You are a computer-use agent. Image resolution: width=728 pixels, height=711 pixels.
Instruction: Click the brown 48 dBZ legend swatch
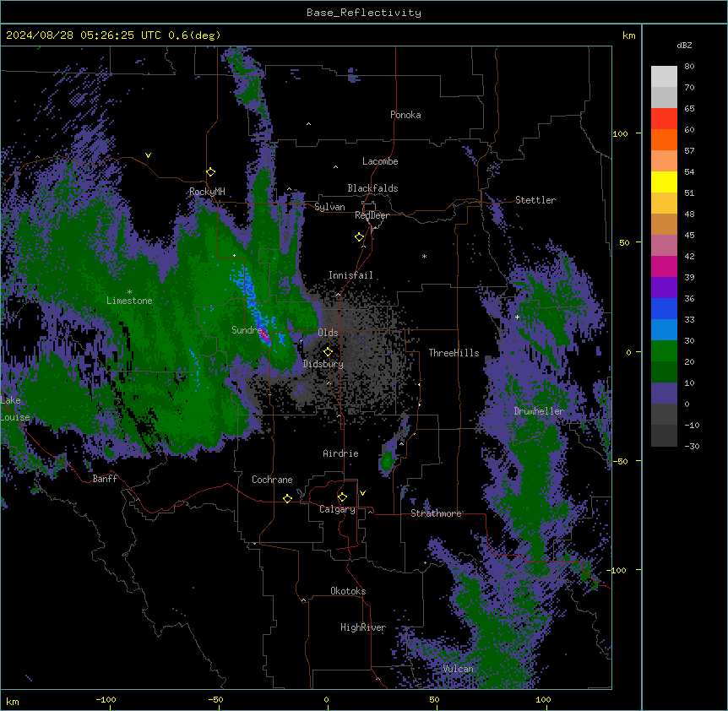664,224
